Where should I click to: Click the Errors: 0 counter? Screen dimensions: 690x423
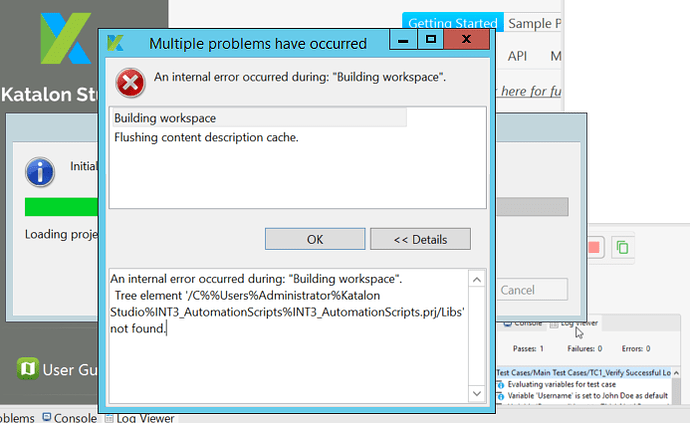636,349
